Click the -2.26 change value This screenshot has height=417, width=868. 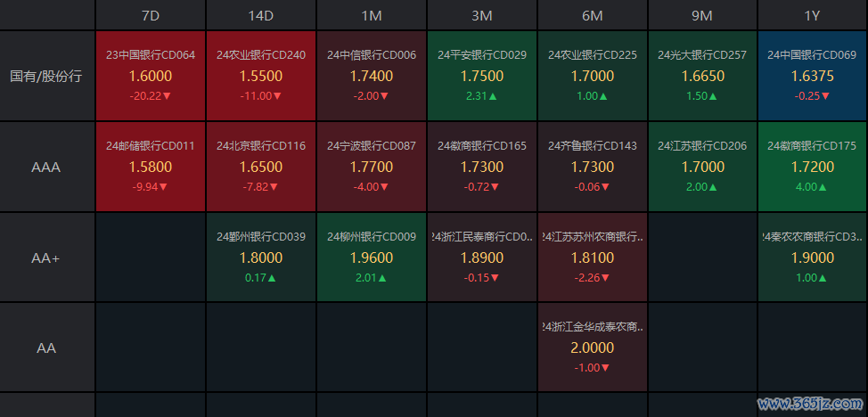click(x=593, y=277)
